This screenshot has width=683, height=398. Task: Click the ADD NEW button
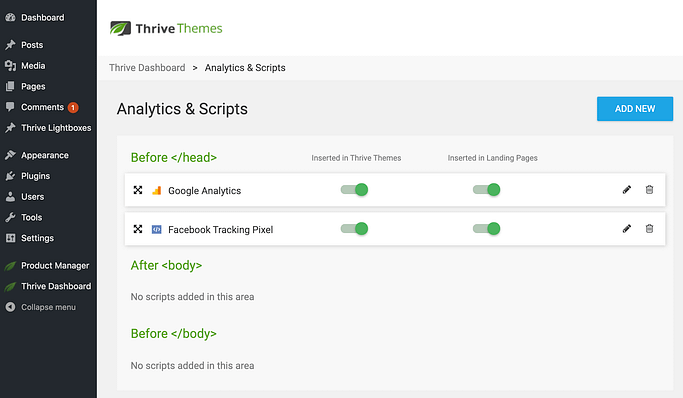(635, 109)
